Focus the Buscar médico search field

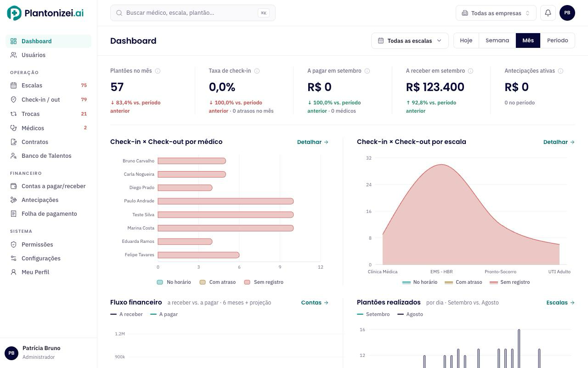coord(192,13)
